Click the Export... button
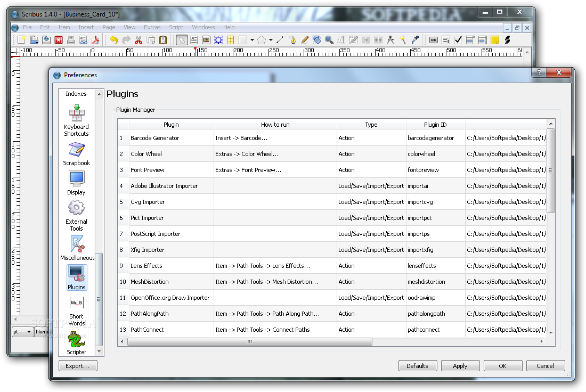Viewport: 586px width, 392px height. tap(78, 366)
